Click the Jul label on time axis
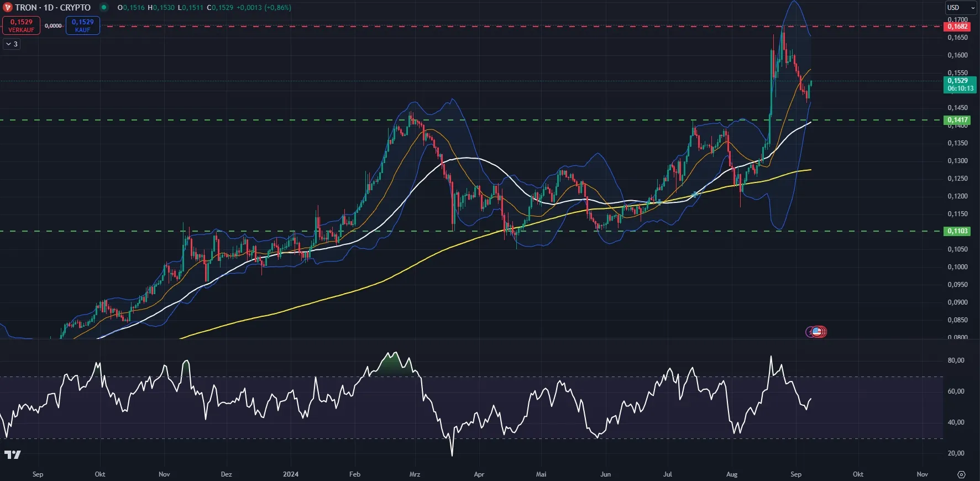The width and height of the screenshot is (980, 481). tap(668, 474)
